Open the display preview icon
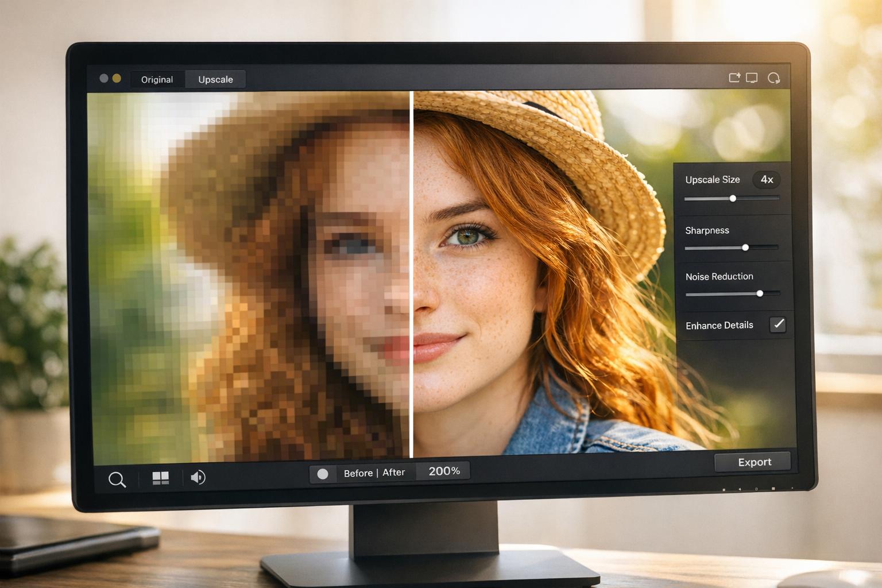Screen dimensions: 882x588 tap(753, 77)
